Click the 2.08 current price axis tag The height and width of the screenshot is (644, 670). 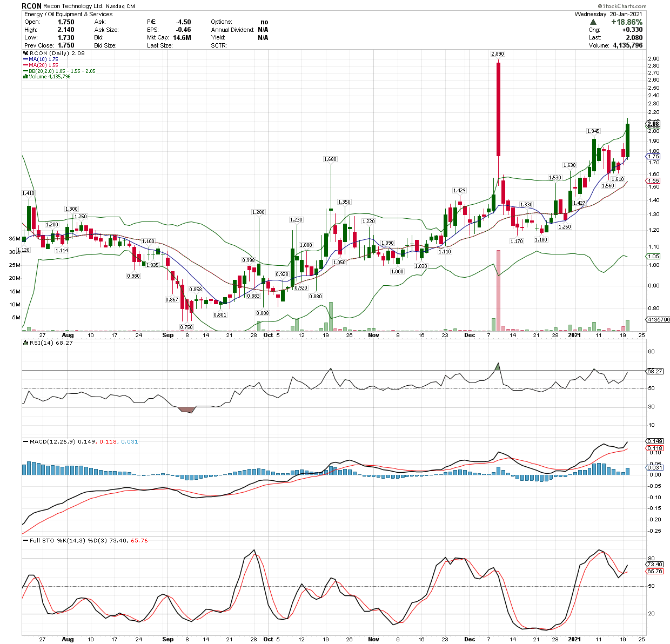pos(653,124)
